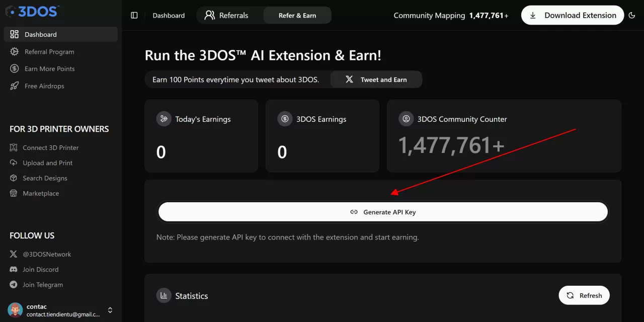Click the Community Mapping 1,477,761+ text
644x322 pixels.
[451, 15]
